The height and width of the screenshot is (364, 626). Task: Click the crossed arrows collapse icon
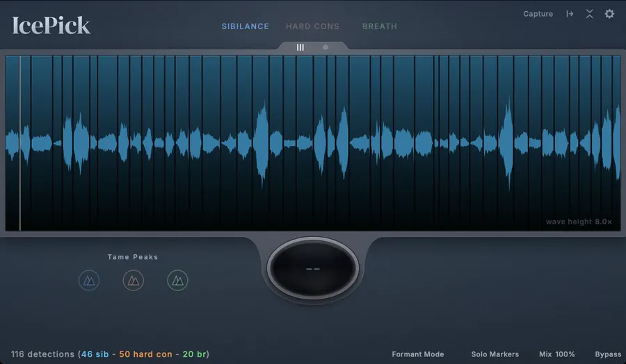pyautogui.click(x=590, y=14)
